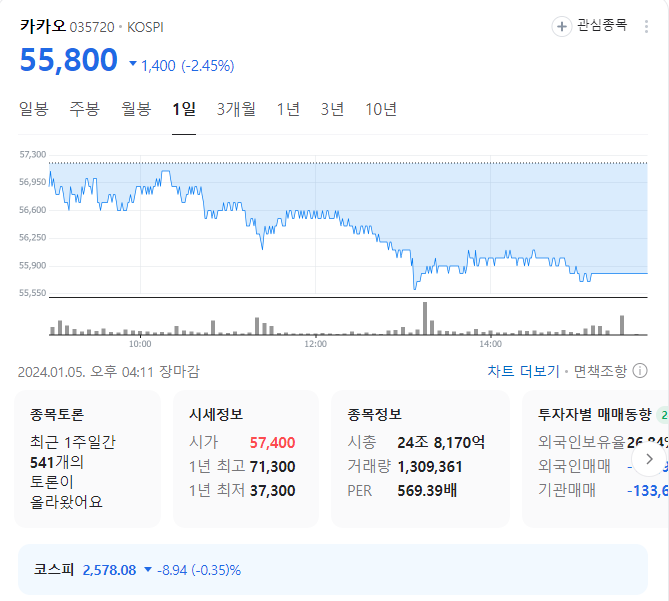
Task: Click the 거래량 value 1,309,361
Action: 430,467
